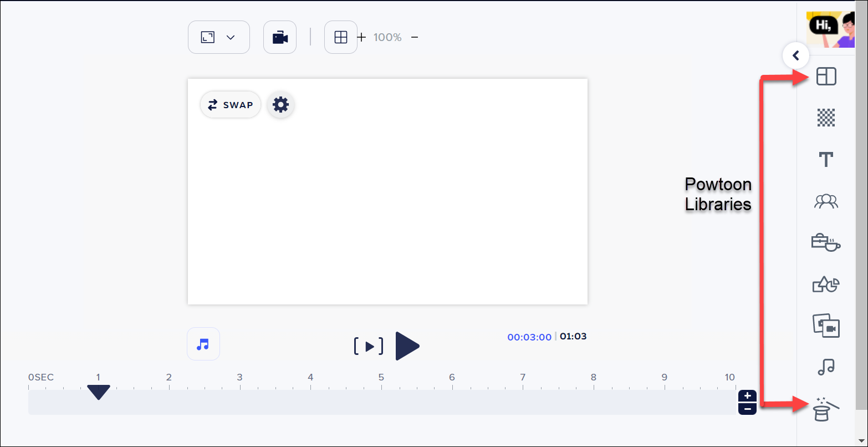
Task: Collapse the libraries sidebar with the chevron
Action: point(796,55)
